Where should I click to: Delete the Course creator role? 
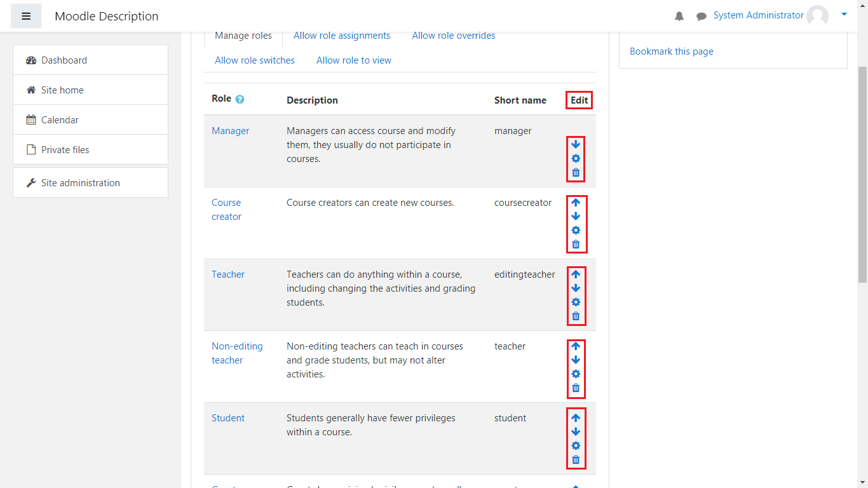coord(576,245)
